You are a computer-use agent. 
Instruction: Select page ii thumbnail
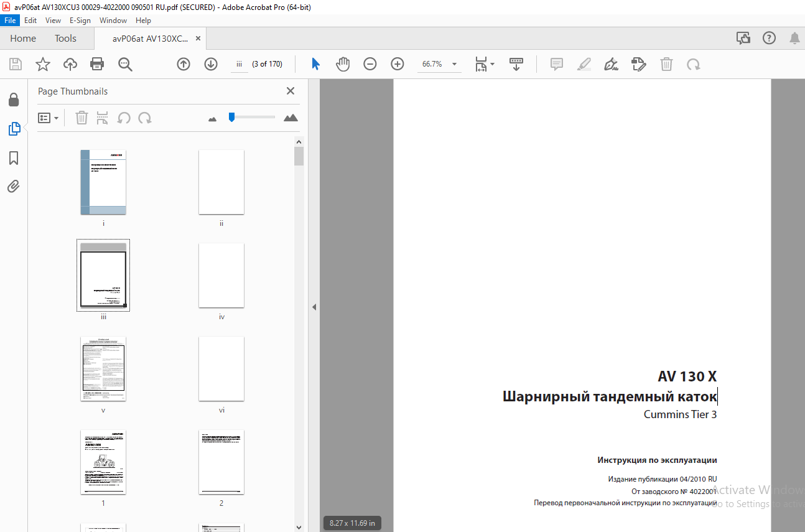[221, 182]
